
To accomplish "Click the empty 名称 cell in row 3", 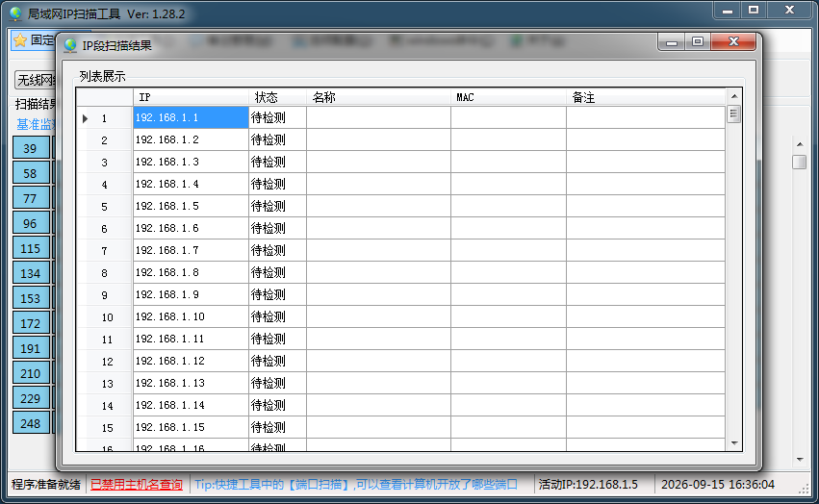I will point(378,162).
